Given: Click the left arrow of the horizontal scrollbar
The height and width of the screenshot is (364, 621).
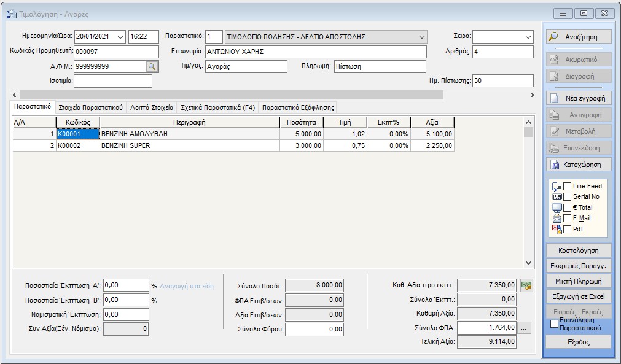Looking at the screenshot, I should 14,95.
